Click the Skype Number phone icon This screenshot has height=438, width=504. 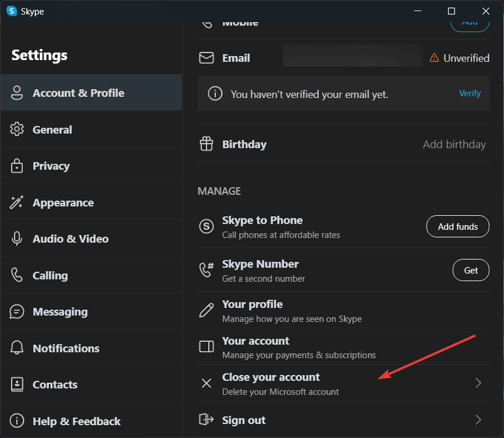tap(206, 270)
